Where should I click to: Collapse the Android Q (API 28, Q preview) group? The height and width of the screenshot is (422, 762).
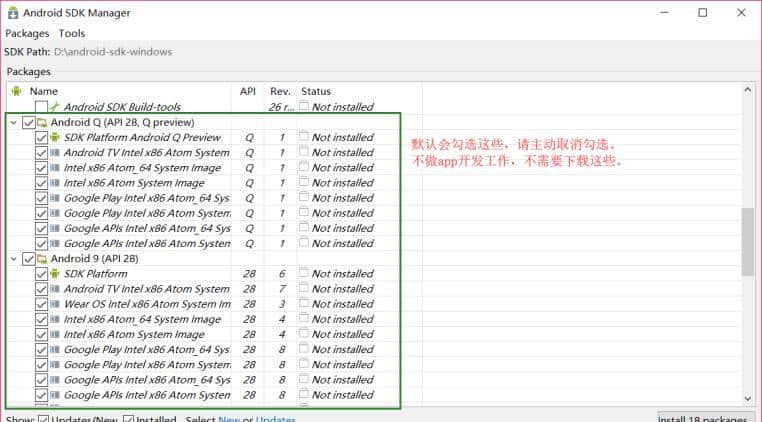14,123
